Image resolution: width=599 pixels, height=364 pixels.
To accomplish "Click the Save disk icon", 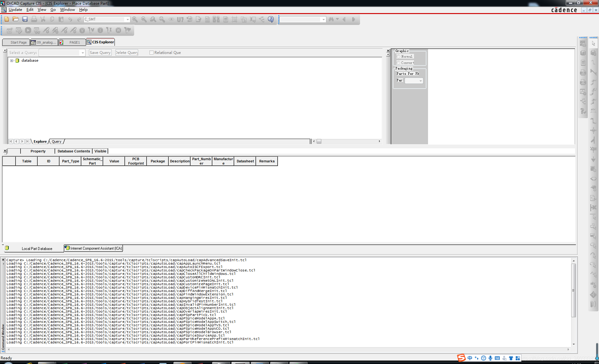I will point(25,19).
